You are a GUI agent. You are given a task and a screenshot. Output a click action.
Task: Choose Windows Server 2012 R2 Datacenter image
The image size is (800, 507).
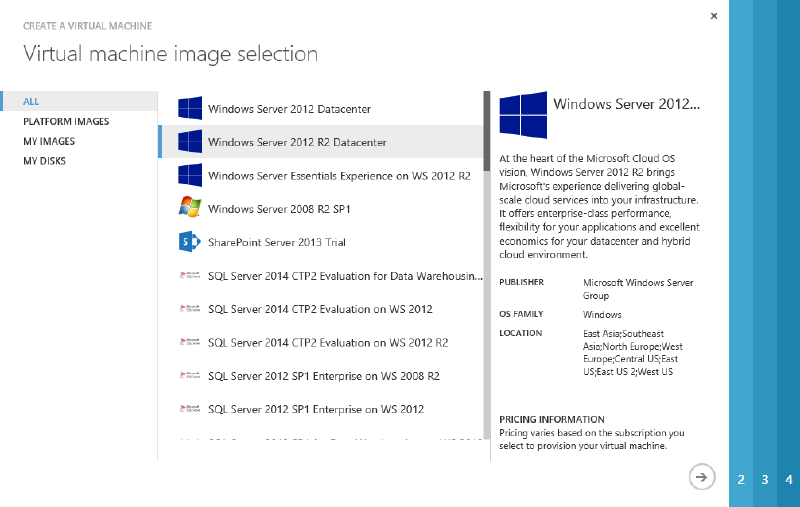pyautogui.click(x=320, y=142)
